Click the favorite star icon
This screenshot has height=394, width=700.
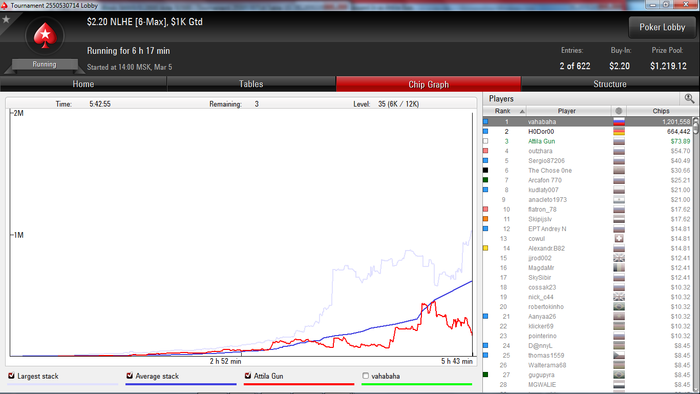click(6, 19)
